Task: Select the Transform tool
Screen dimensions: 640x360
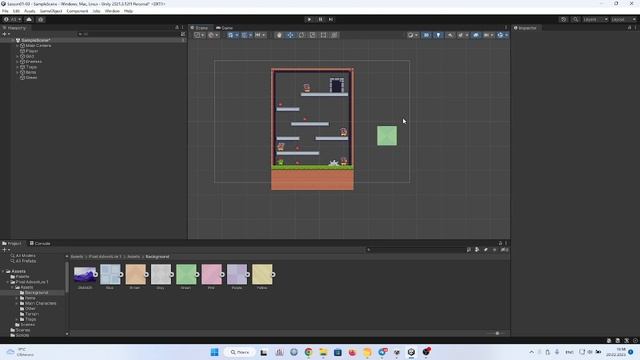Action: coord(334,35)
